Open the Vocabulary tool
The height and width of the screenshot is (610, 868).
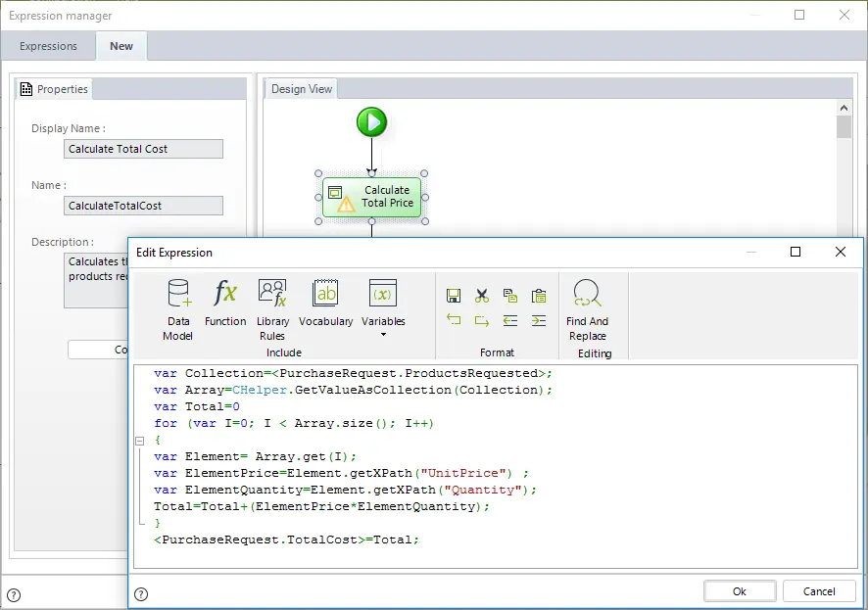click(325, 304)
